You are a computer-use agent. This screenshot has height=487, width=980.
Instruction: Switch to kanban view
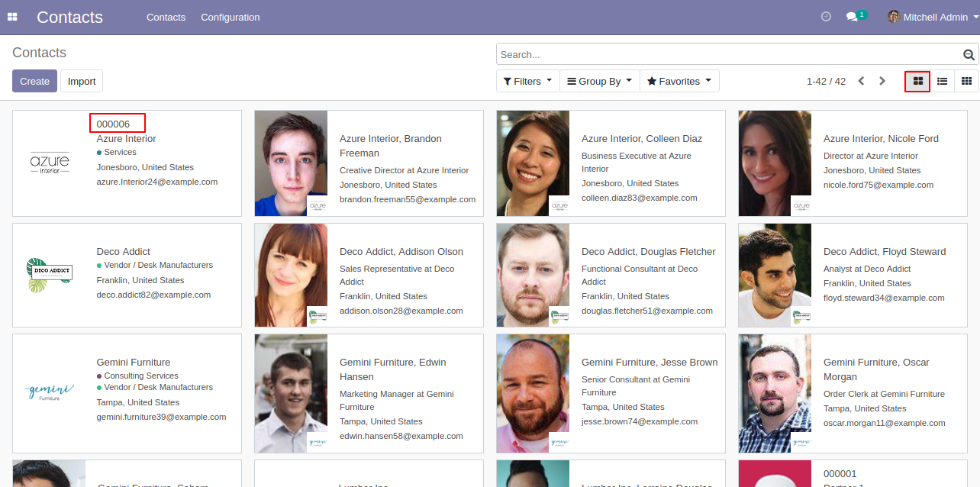coord(918,81)
